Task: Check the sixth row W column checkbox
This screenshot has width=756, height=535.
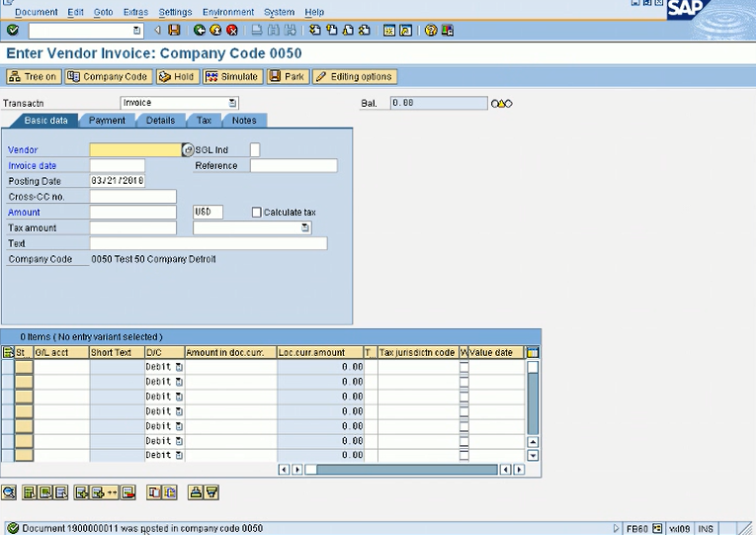Action: [463, 441]
